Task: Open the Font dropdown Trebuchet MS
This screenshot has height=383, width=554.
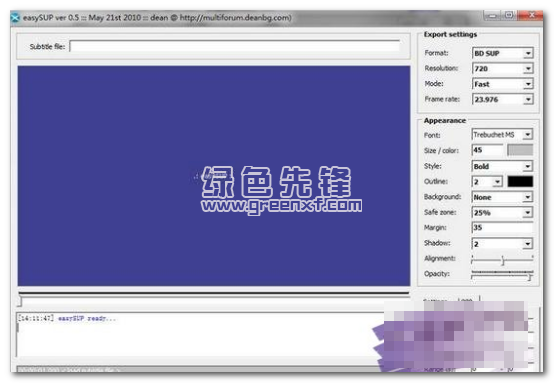Action: point(502,135)
